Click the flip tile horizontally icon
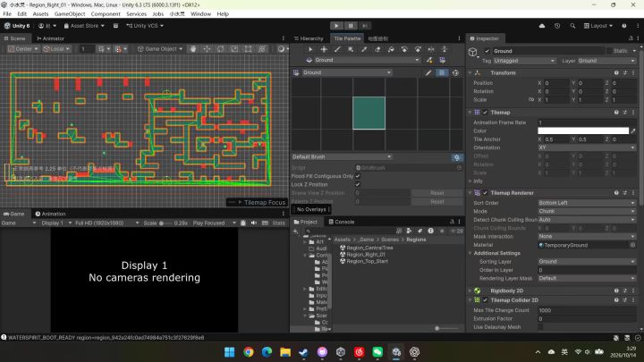This screenshot has width=644, height=362. coord(431,49)
